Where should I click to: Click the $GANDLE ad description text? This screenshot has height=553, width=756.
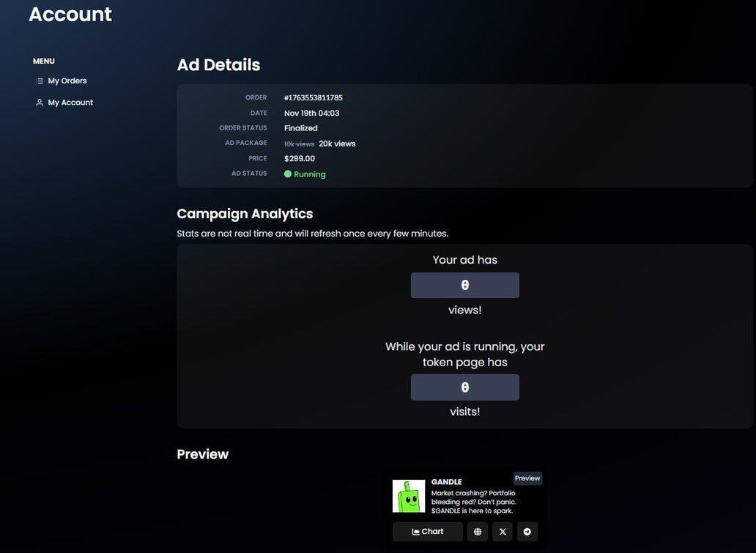473,502
